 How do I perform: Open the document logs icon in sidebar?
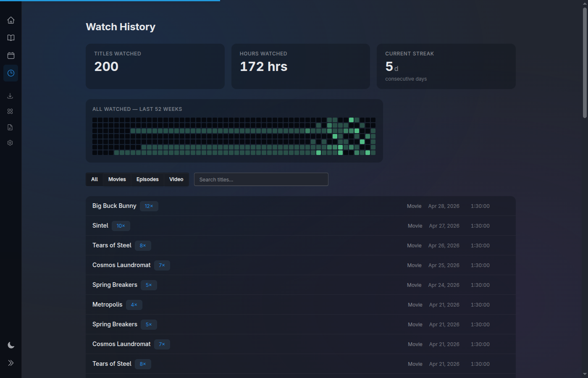click(10, 127)
